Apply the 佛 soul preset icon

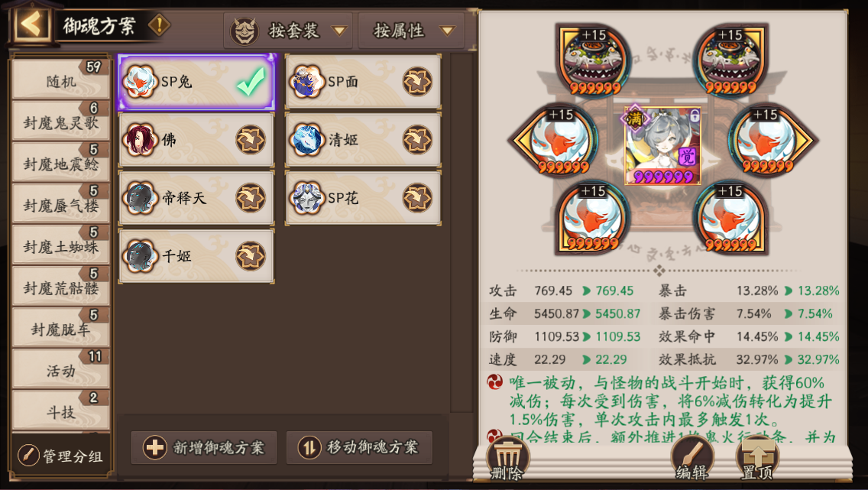(250, 140)
